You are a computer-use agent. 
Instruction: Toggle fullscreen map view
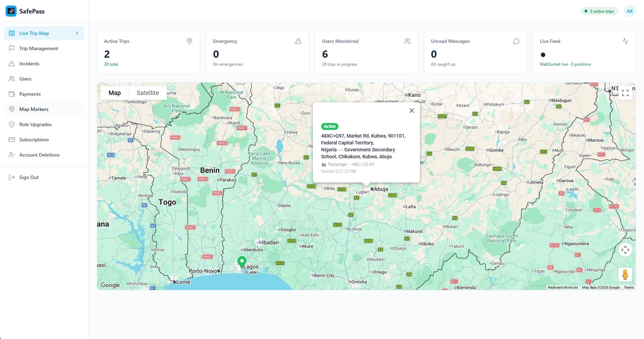[625, 93]
